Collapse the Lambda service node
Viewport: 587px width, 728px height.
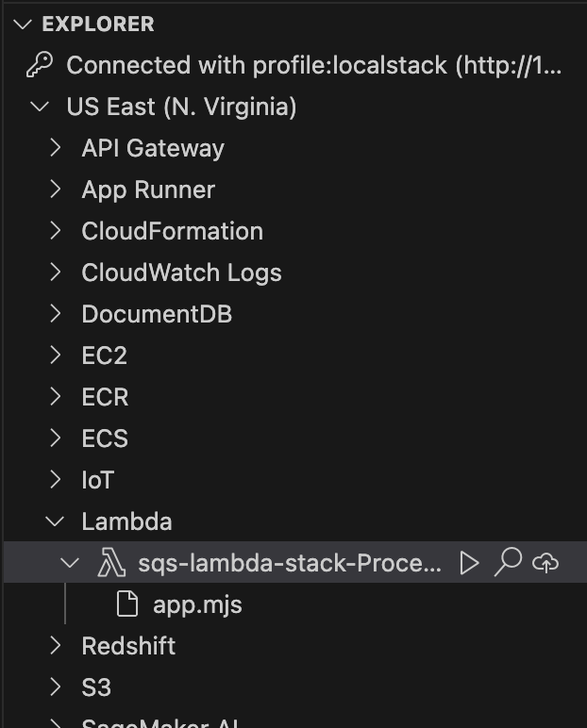coord(56,521)
